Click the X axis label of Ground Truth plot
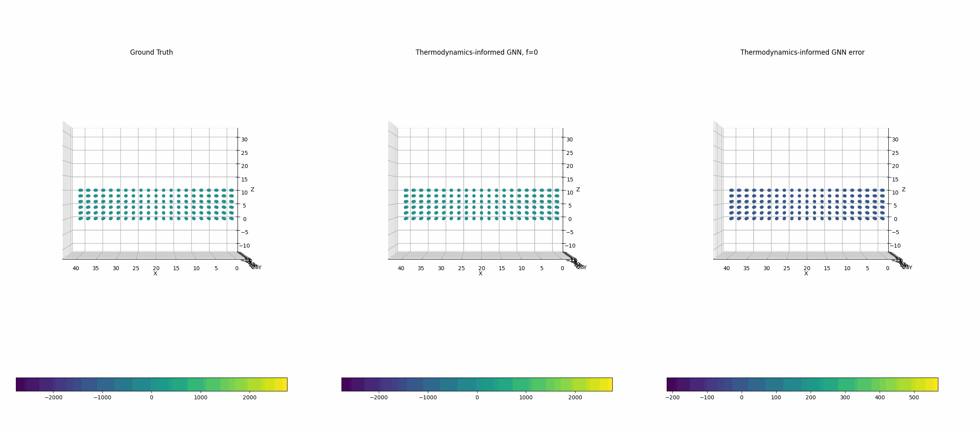980x433 pixels. [x=155, y=274]
